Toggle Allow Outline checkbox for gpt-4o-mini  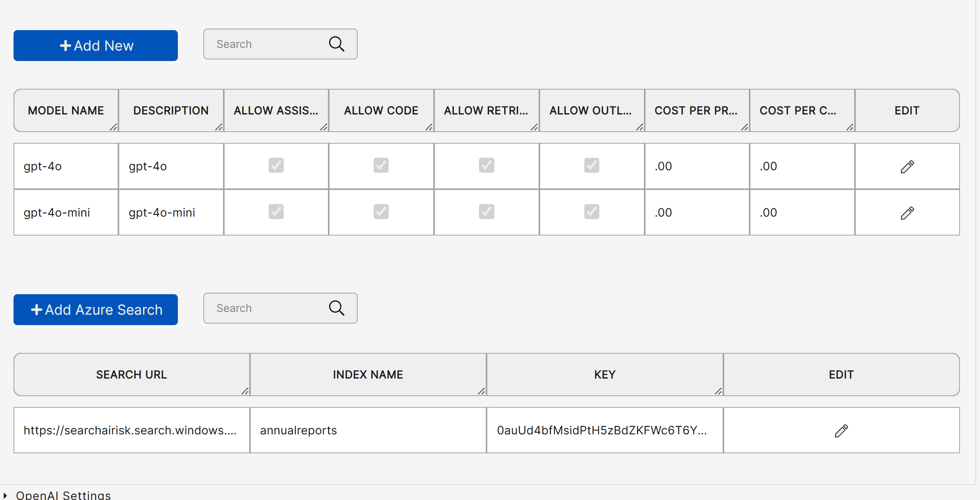[591, 212]
